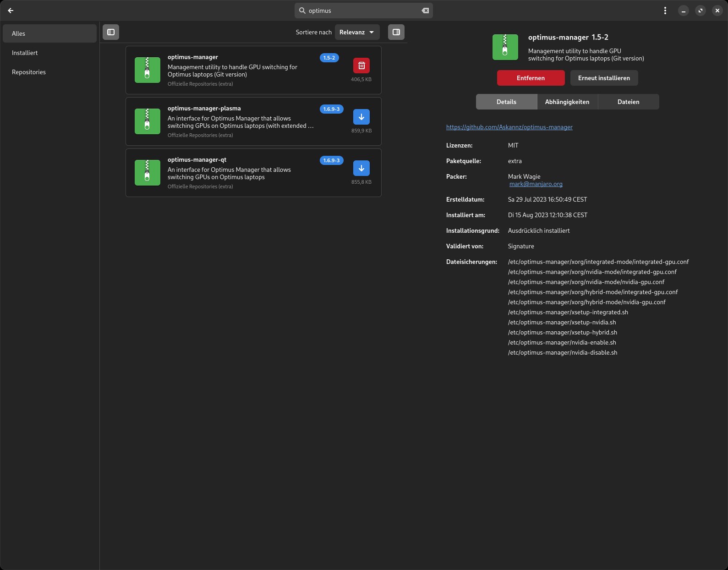The image size is (728, 570).
Task: Toggle the right details panel button
Action: point(396,32)
